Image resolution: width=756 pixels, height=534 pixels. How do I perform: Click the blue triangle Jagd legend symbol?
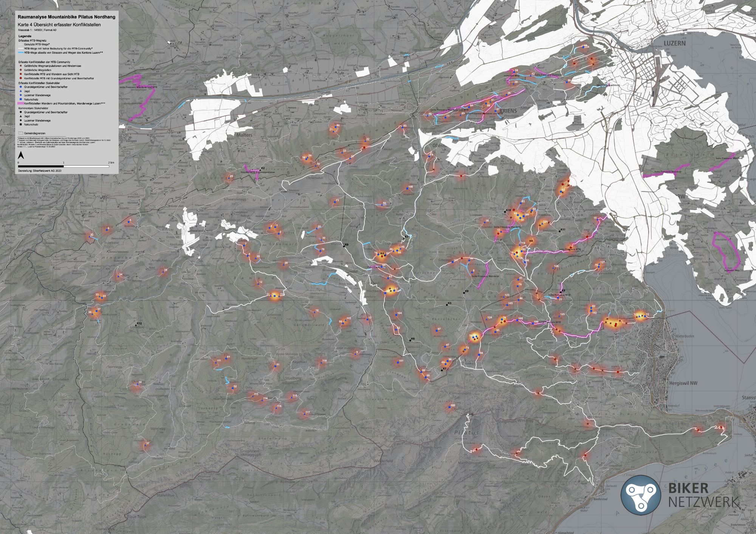click(21, 91)
